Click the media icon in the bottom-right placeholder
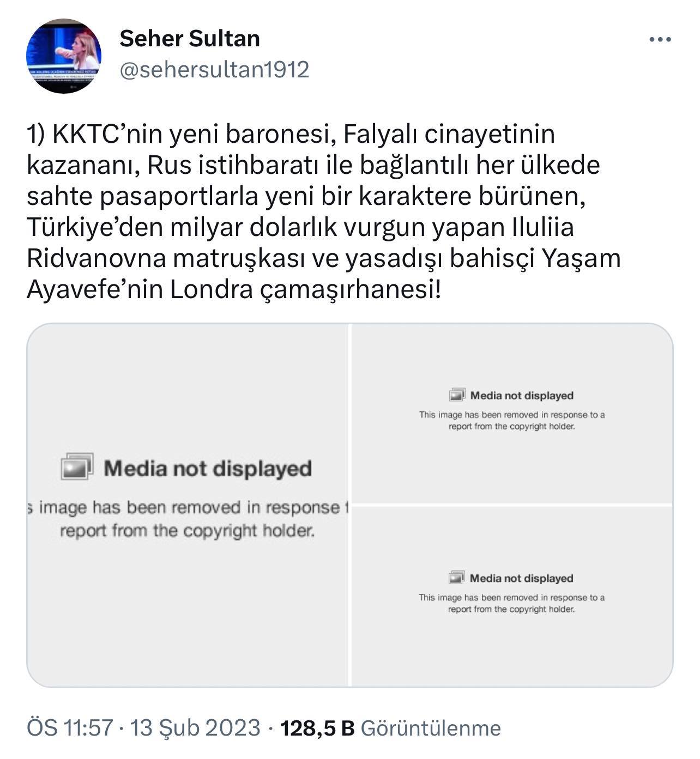Image resolution: width=700 pixels, height=759 pixels. pyautogui.click(x=456, y=578)
